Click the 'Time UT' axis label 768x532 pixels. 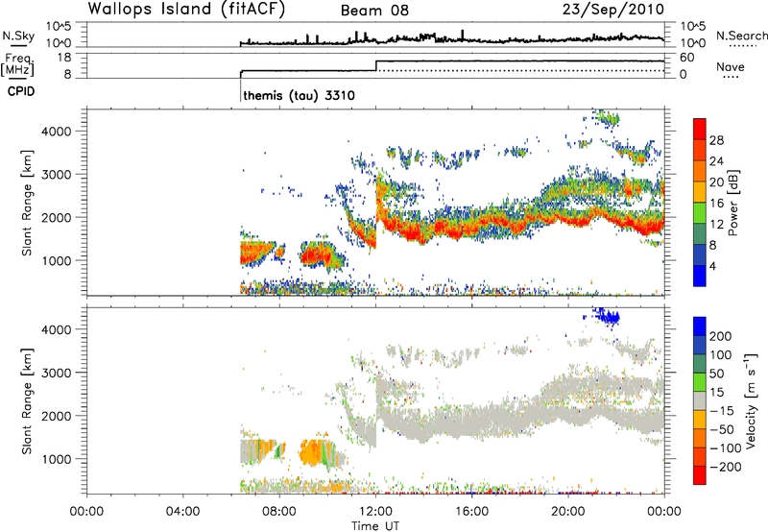pyautogui.click(x=375, y=526)
